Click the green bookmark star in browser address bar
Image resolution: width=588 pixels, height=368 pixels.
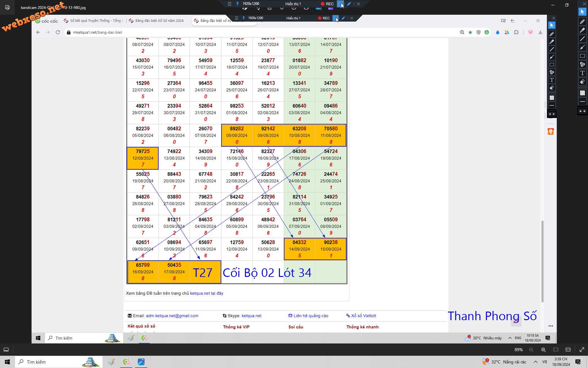point(470,32)
